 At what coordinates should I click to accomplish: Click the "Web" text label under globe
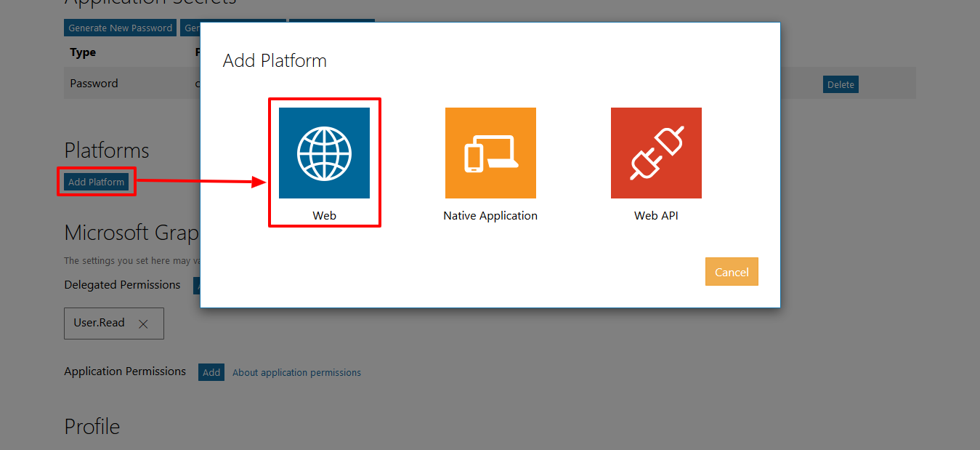[325, 216]
